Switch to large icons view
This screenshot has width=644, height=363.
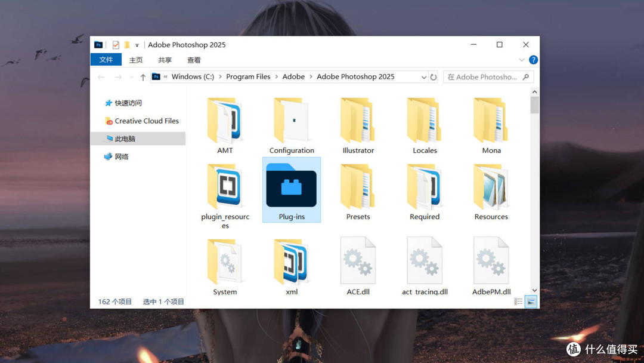tap(531, 302)
